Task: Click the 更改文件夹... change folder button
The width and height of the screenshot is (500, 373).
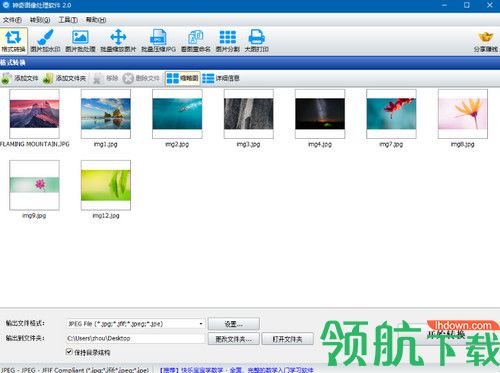Action: tap(234, 339)
